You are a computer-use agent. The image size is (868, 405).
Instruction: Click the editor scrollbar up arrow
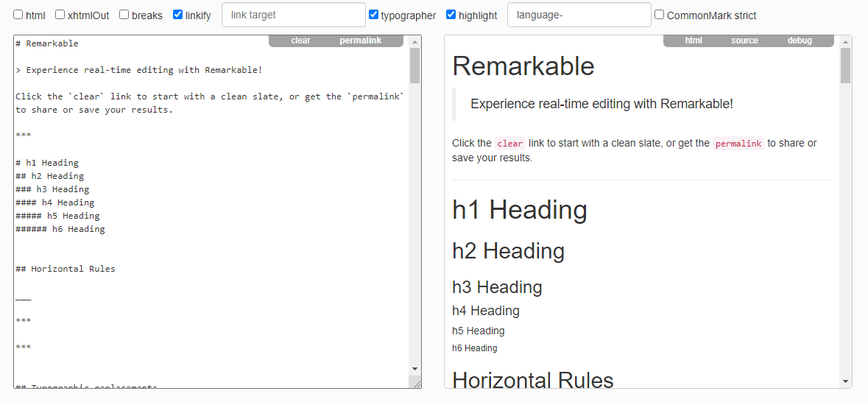pos(414,41)
